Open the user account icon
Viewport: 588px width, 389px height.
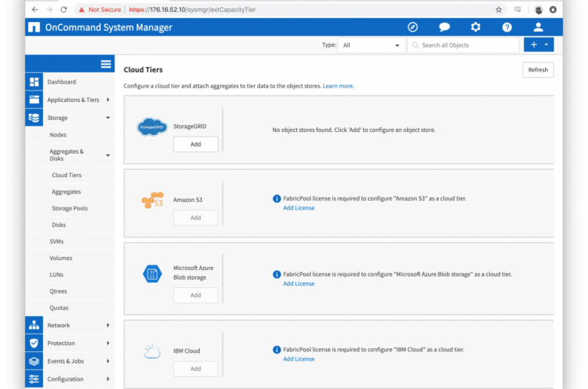click(x=538, y=27)
